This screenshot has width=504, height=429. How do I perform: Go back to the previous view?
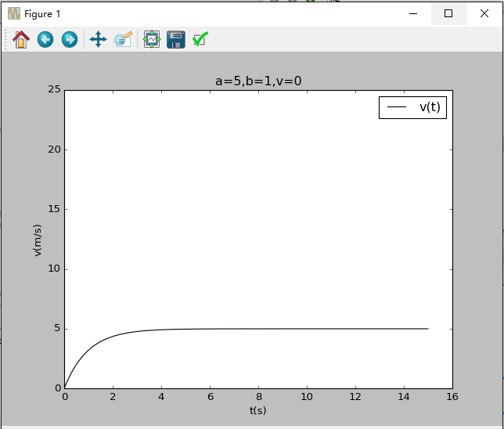tap(45, 40)
